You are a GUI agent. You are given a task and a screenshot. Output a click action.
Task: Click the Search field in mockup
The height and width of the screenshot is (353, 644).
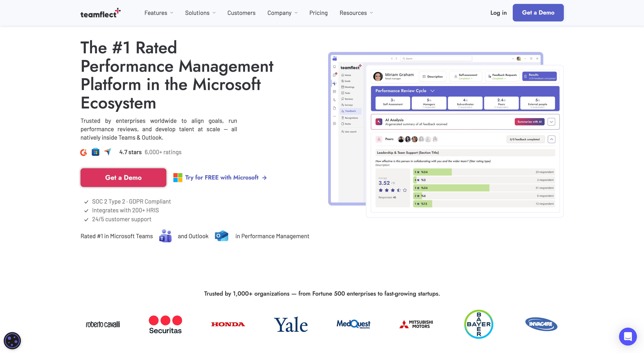[x=436, y=59]
